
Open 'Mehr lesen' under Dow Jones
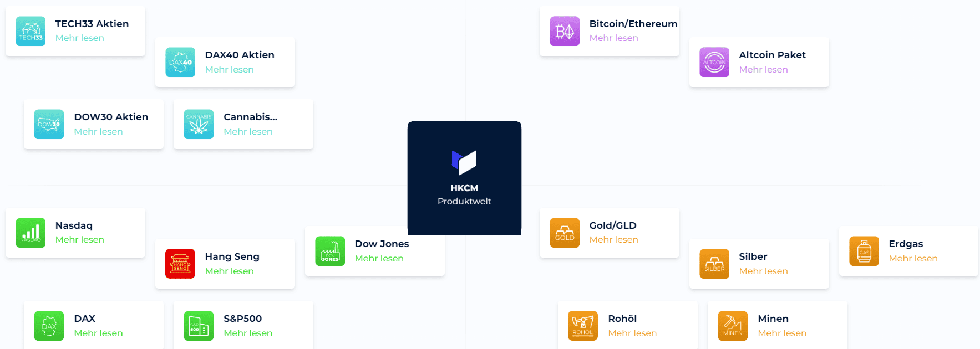(379, 259)
